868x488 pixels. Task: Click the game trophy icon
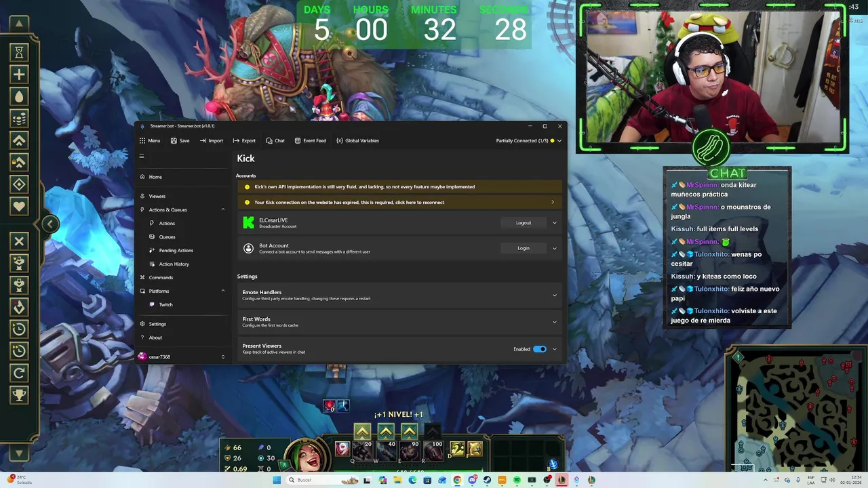tap(19, 394)
